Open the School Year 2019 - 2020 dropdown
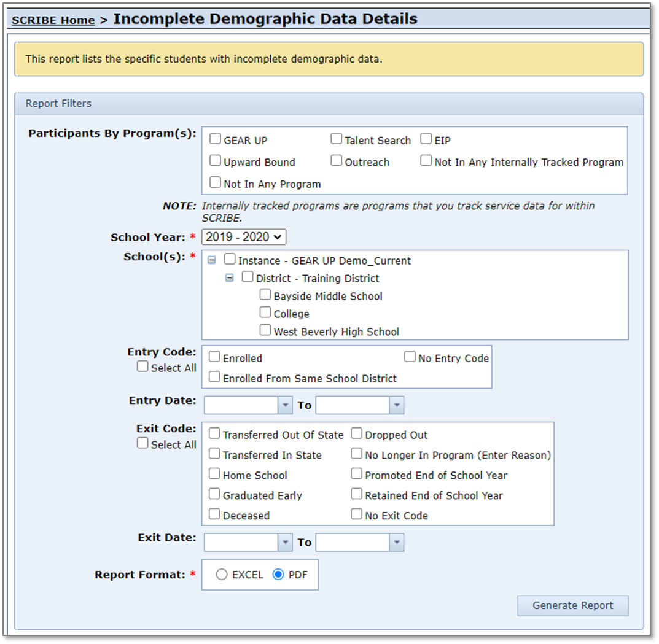The height and width of the screenshot is (644, 659). point(244,237)
